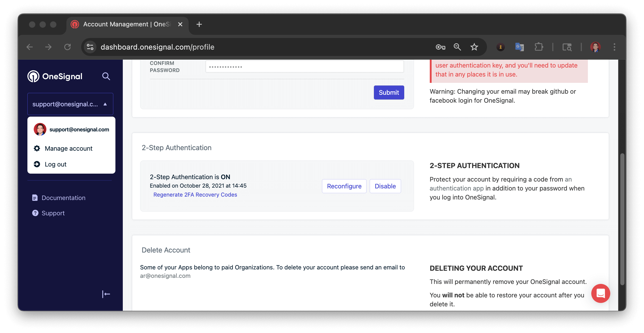The width and height of the screenshot is (644, 333).
Task: Click the Manage account gear icon
Action: point(37,148)
